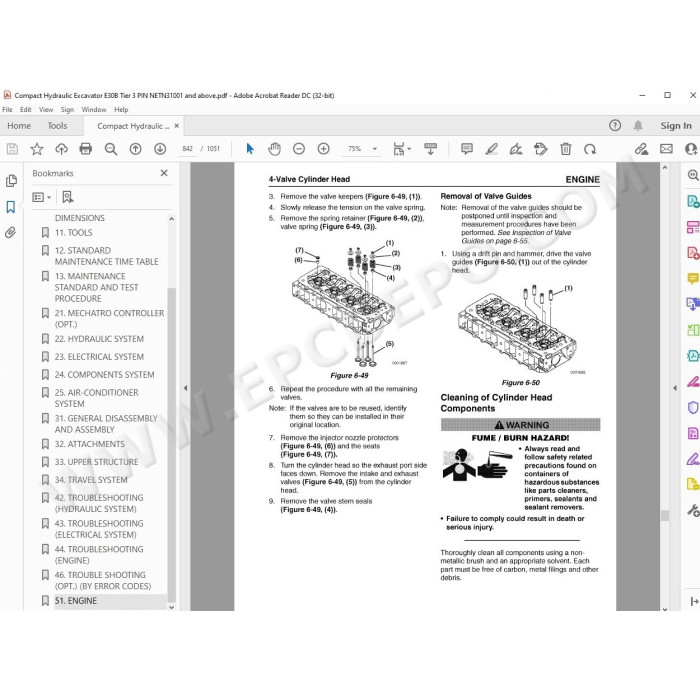Image resolution: width=700 pixels, height=700 pixels.
Task: Print the document via printer icon
Action: click(86, 149)
